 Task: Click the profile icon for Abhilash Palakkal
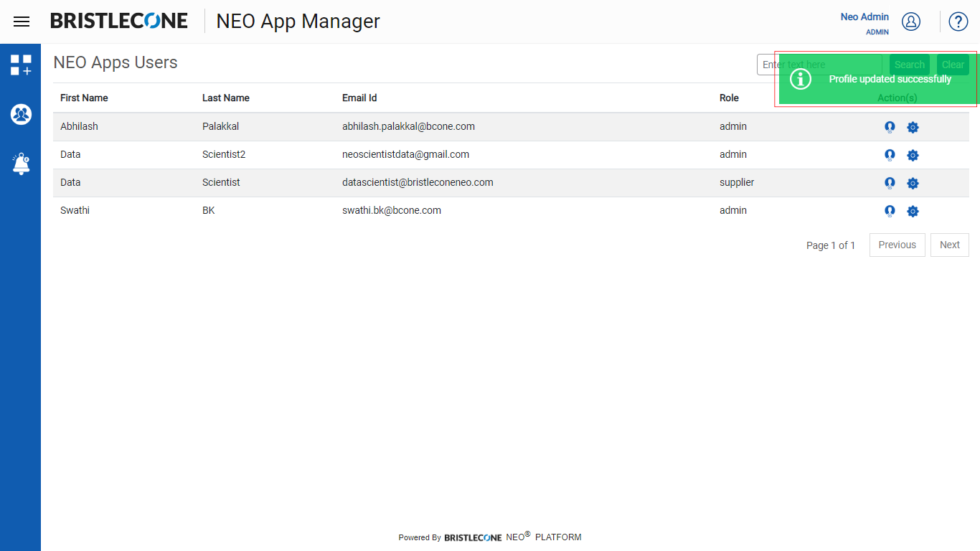[890, 127]
